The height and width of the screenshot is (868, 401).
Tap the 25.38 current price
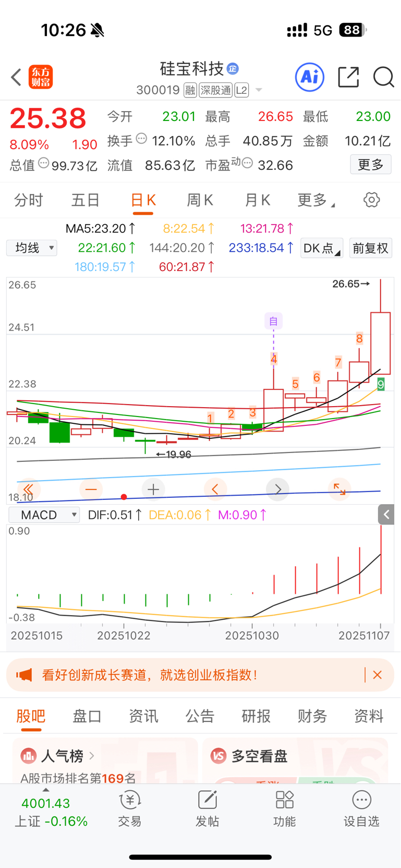(x=48, y=118)
